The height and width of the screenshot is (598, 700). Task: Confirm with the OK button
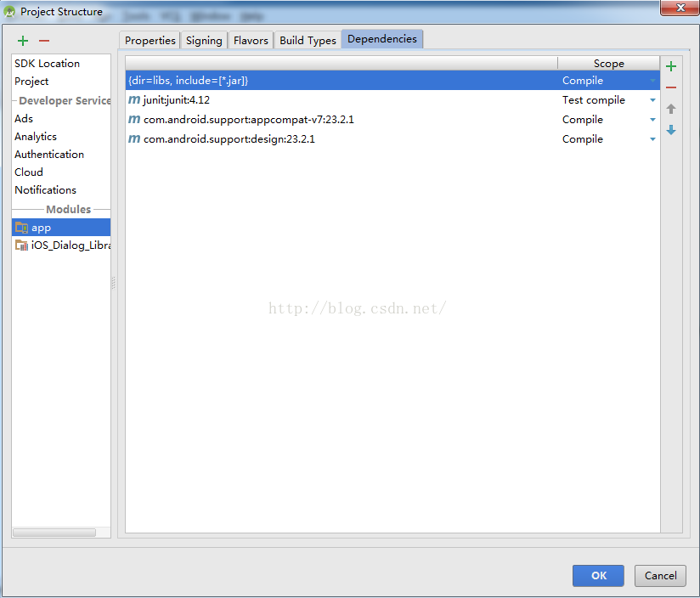click(x=598, y=576)
